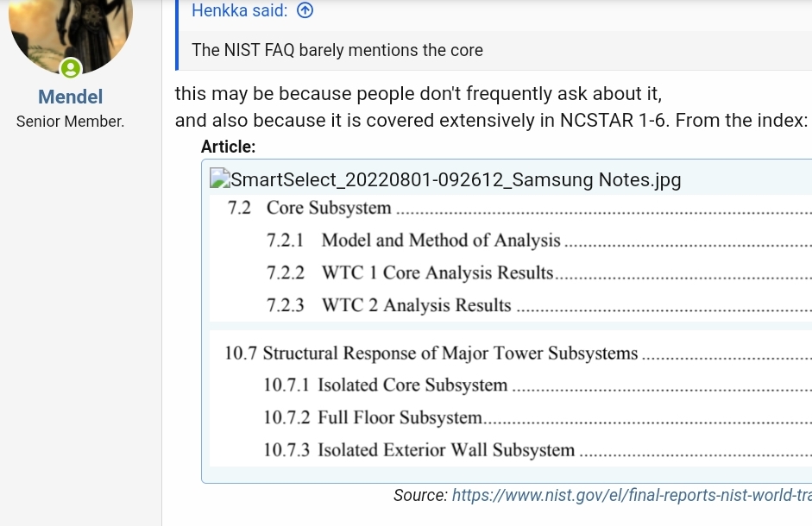The image size is (812, 526).
Task: Click the up-arrow icon beside Henkka said
Action: (305, 10)
